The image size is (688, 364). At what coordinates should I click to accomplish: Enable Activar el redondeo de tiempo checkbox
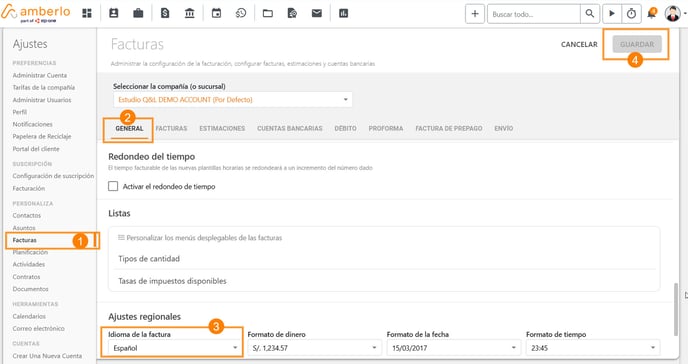pyautogui.click(x=113, y=186)
